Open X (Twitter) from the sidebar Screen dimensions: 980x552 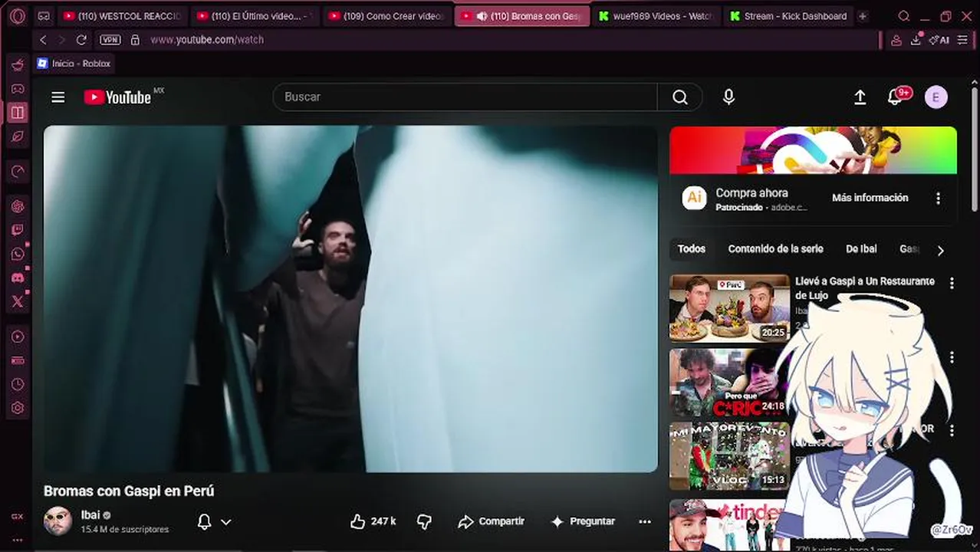[x=17, y=301]
